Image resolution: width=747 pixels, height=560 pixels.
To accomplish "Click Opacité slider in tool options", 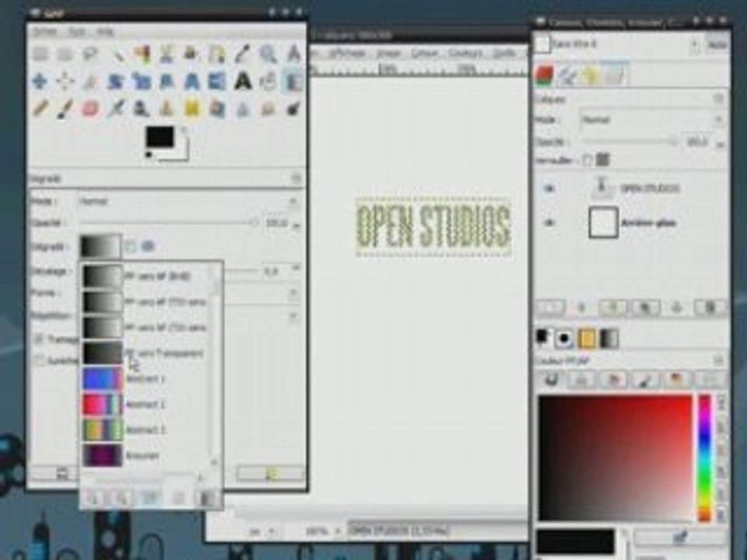I will 168,222.
